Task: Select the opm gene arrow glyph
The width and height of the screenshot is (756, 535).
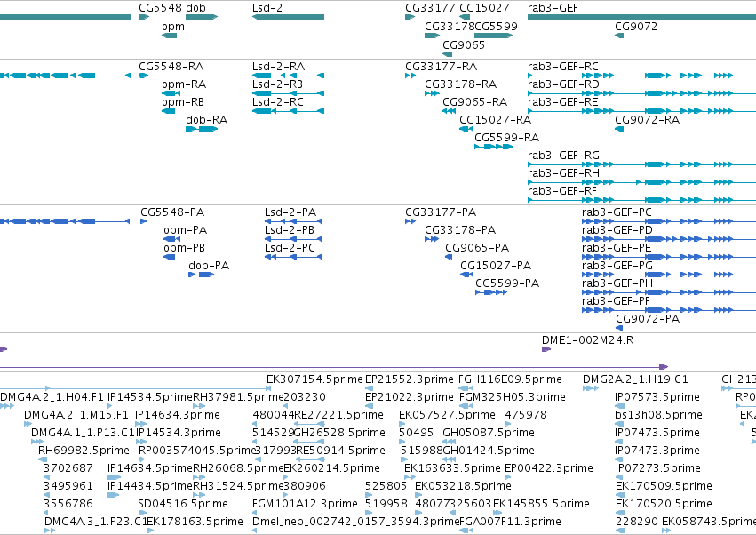Action: (169, 36)
